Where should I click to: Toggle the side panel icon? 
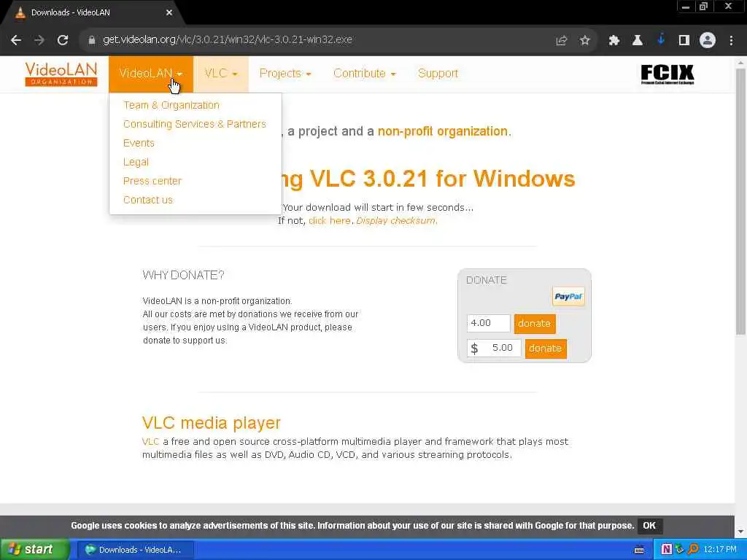pyautogui.click(x=684, y=41)
